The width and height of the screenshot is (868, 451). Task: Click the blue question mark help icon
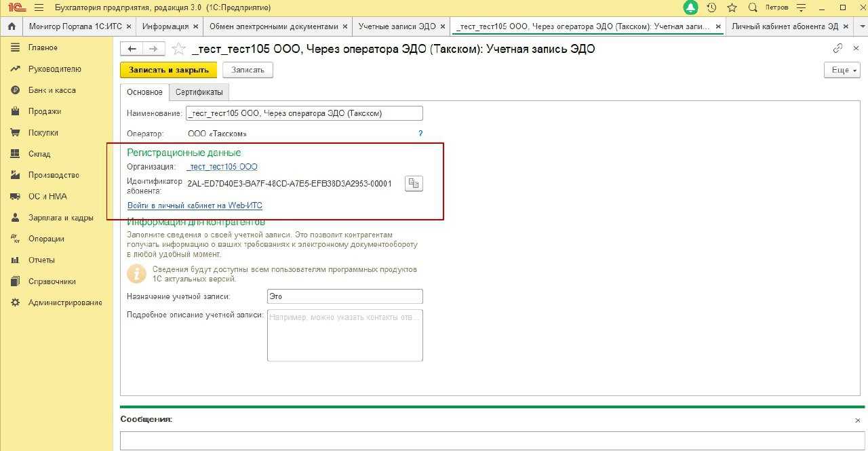pos(420,134)
